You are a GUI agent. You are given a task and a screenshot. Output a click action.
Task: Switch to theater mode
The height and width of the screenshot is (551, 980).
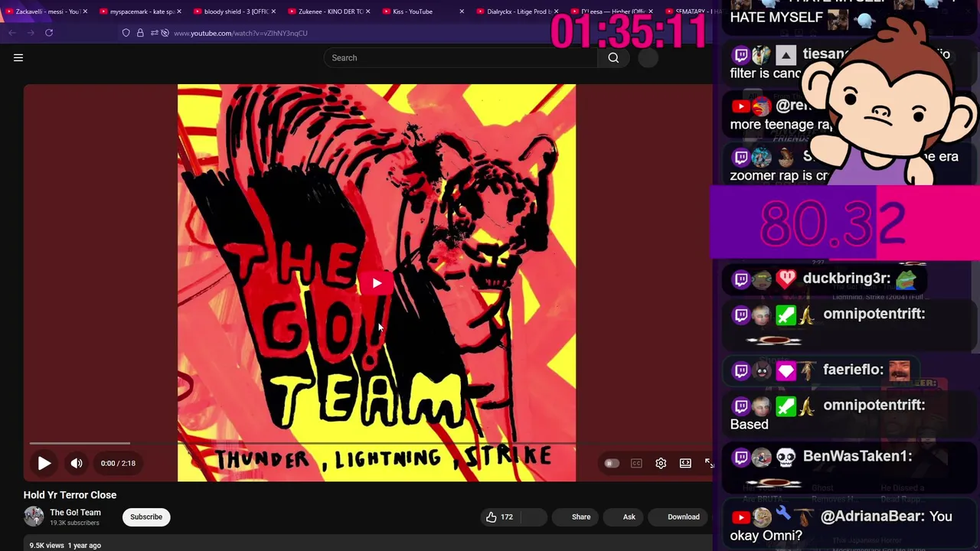click(685, 463)
